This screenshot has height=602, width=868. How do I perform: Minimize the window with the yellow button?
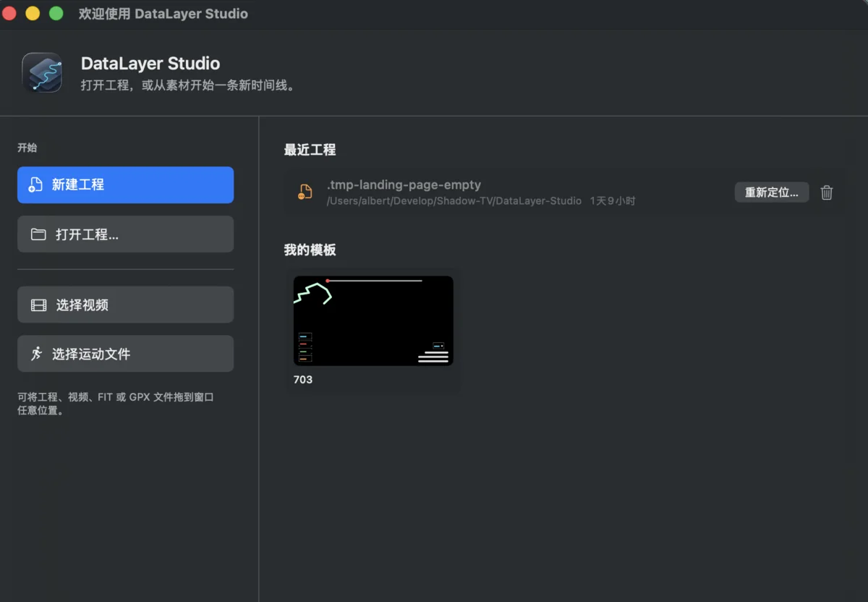(33, 13)
